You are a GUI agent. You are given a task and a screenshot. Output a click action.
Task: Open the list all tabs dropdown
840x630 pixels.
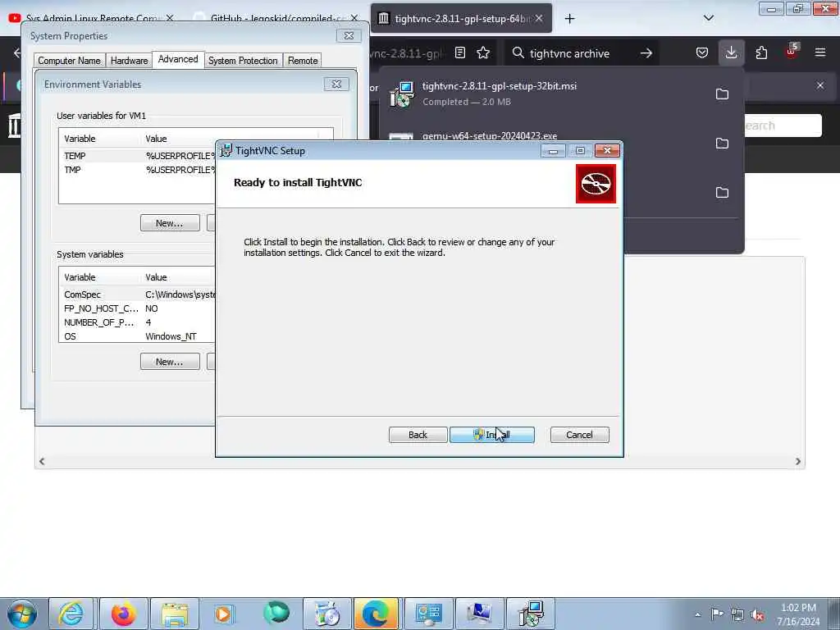tap(708, 18)
